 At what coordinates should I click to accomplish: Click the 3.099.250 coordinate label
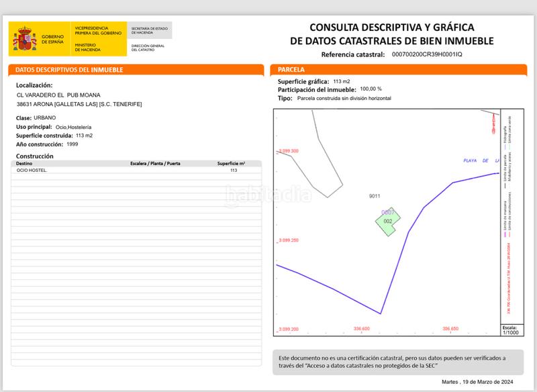[x=289, y=240]
